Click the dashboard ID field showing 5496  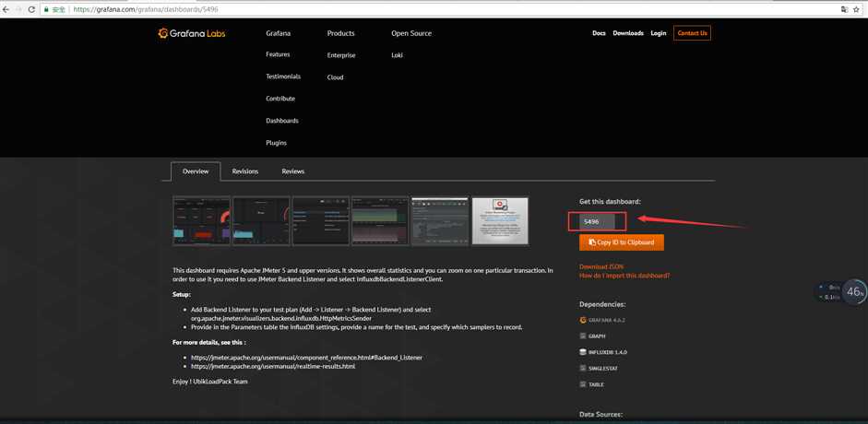click(x=598, y=221)
